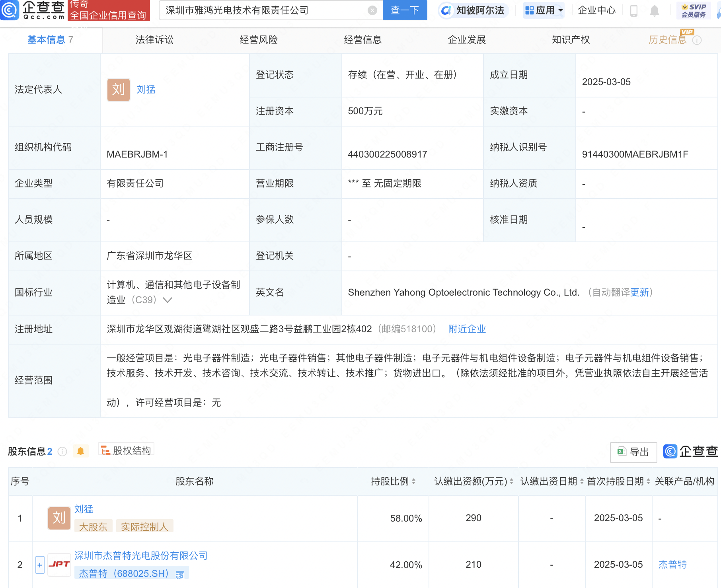The height and width of the screenshot is (588, 721).
Task: Open 深圳市杰普特光电股份有限公司 shareholder link
Action: [141, 556]
